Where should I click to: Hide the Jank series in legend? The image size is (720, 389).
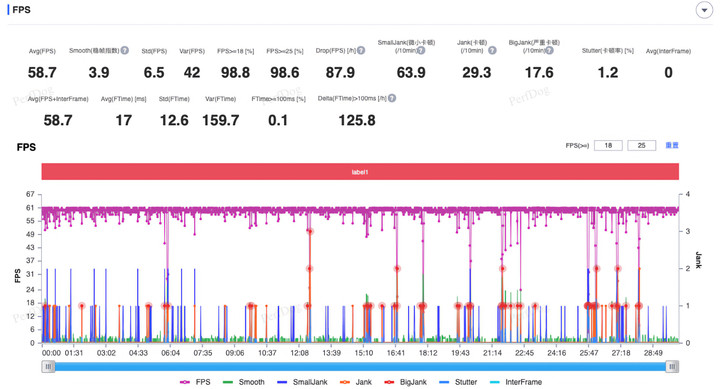(356, 382)
